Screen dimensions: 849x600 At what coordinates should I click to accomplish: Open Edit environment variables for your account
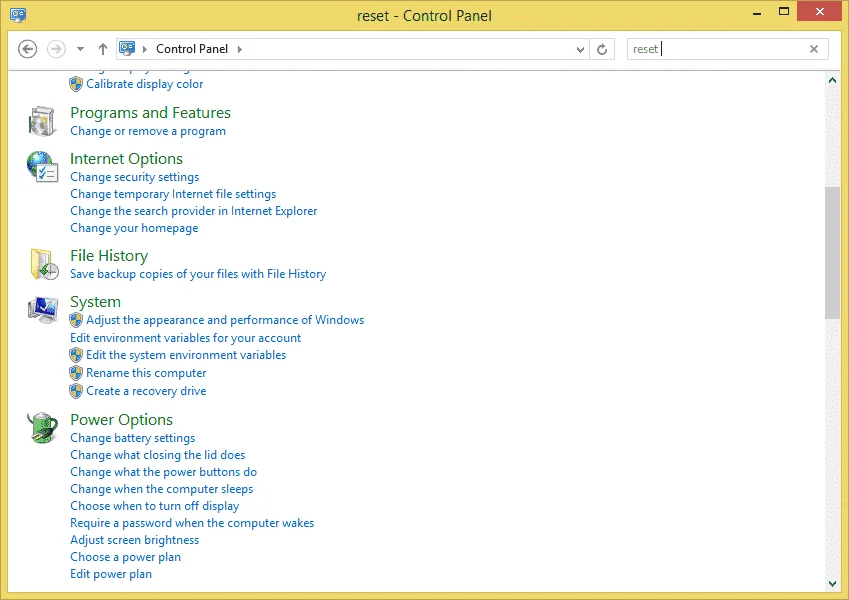pyautogui.click(x=186, y=338)
